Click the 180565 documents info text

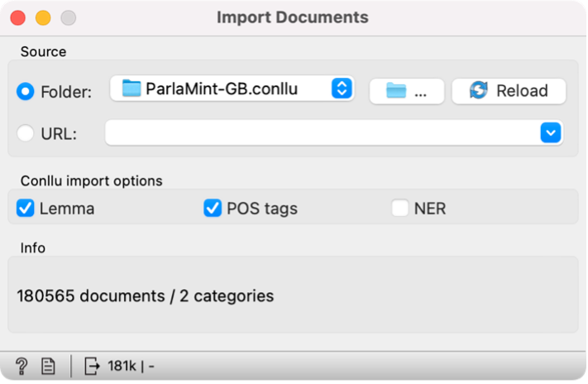(145, 295)
